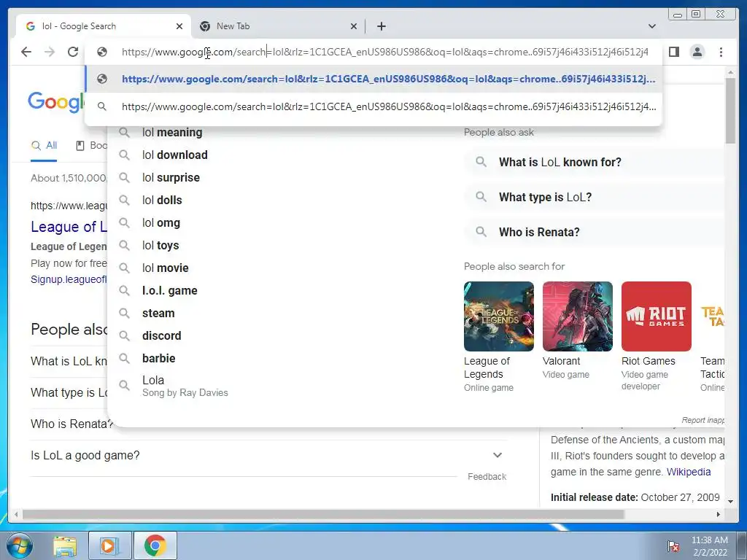Close the New Tab tab
Screen dimensions: 747x560
[354, 26]
